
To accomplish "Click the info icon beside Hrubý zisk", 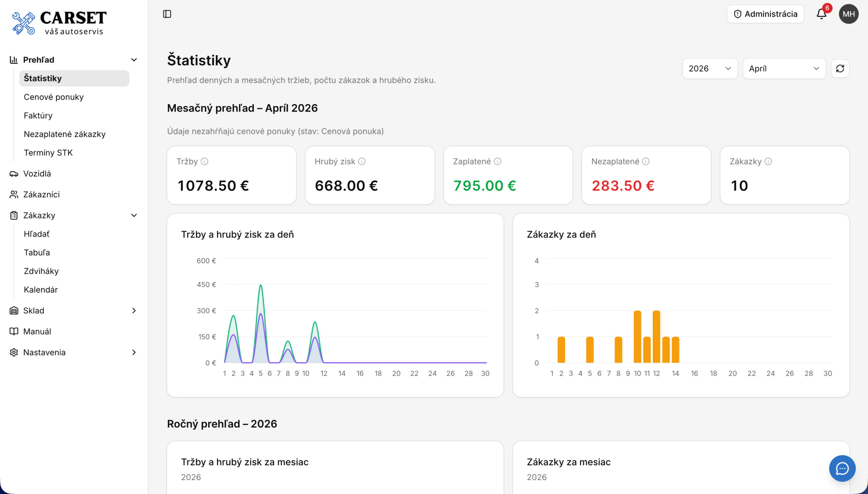I will click(x=362, y=161).
